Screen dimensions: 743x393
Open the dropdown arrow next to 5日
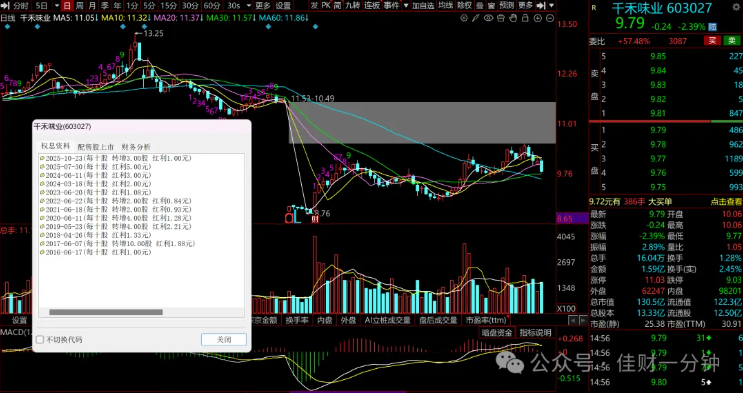[x=56, y=6]
